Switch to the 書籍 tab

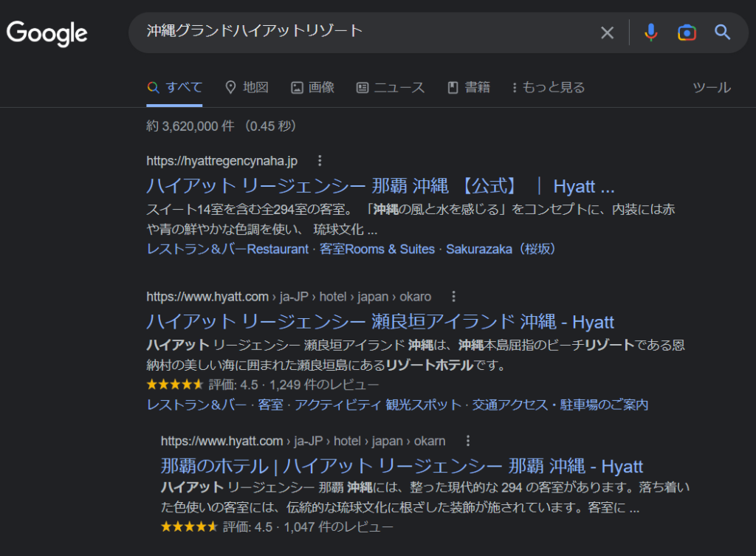click(x=469, y=87)
